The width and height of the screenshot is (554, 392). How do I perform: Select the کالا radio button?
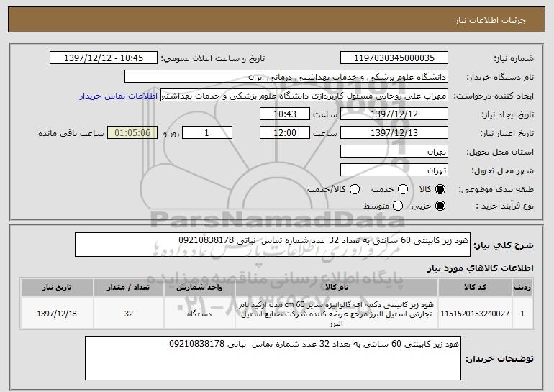tap(440, 189)
